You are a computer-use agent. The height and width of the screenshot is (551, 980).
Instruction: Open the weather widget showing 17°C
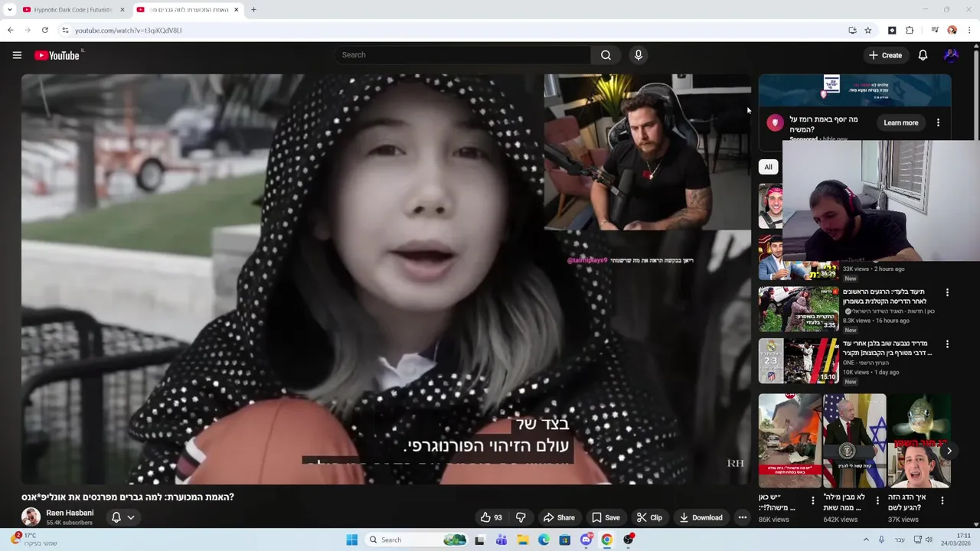tap(33, 540)
